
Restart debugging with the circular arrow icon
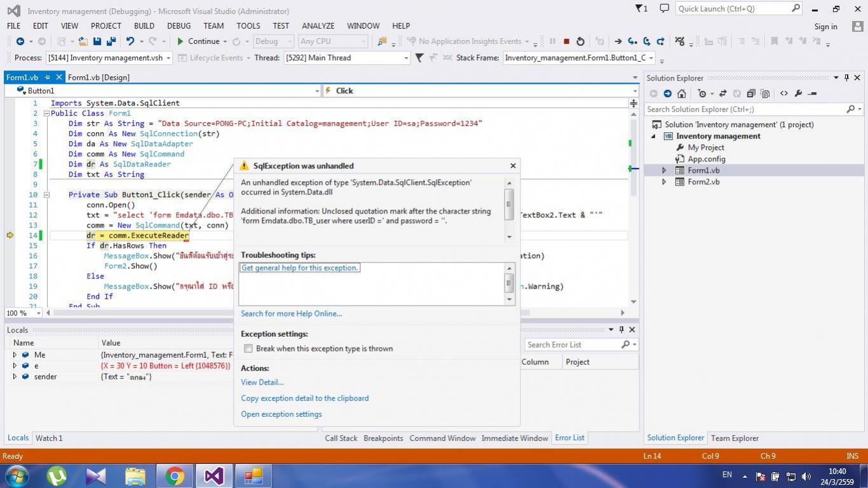point(580,41)
